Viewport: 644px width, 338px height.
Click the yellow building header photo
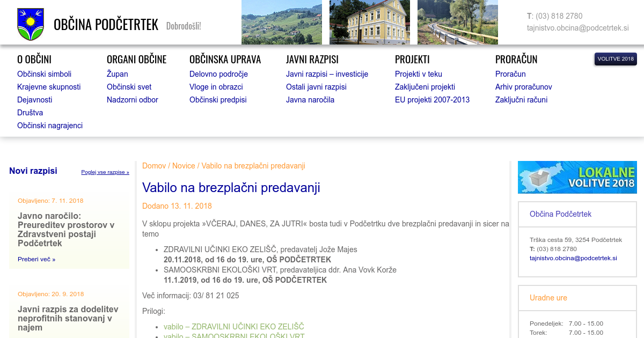pos(369,22)
